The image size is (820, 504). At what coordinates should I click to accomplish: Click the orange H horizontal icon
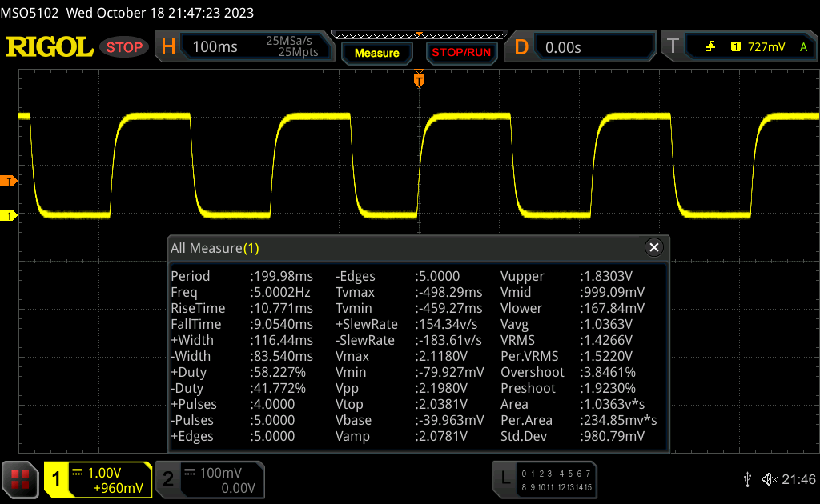tap(168, 47)
